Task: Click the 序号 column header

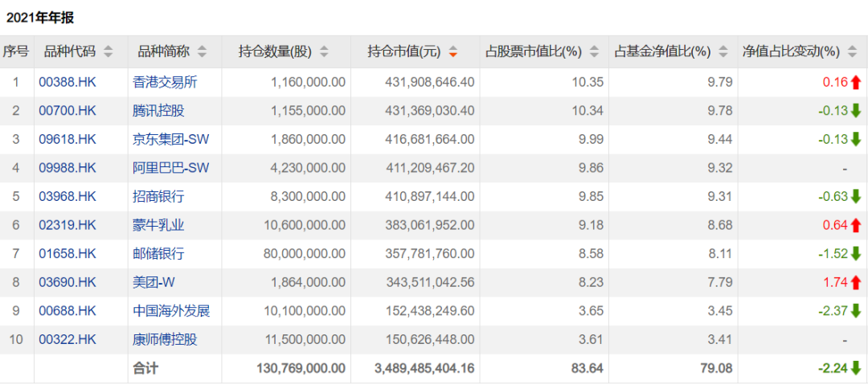Action: pyautogui.click(x=15, y=52)
